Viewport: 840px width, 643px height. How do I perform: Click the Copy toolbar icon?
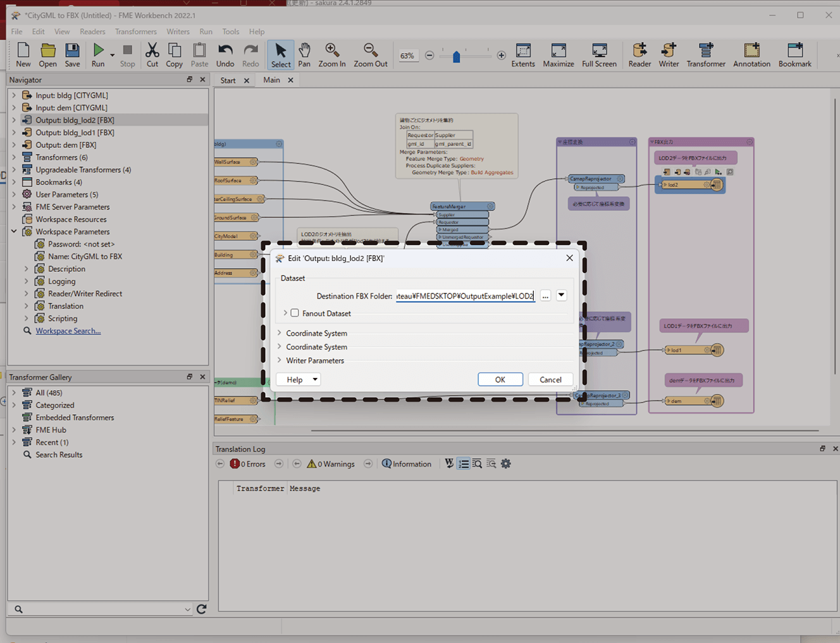[x=174, y=54]
